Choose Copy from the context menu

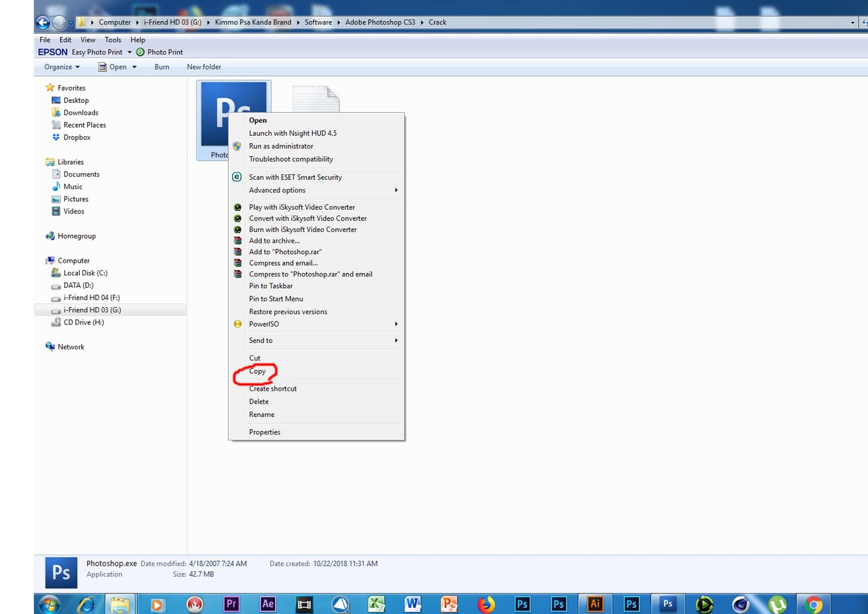click(x=316, y=371)
